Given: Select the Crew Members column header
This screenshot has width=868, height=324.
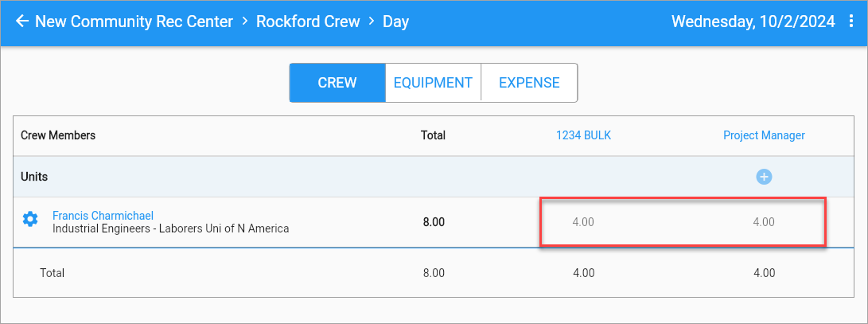Looking at the screenshot, I should (x=58, y=135).
